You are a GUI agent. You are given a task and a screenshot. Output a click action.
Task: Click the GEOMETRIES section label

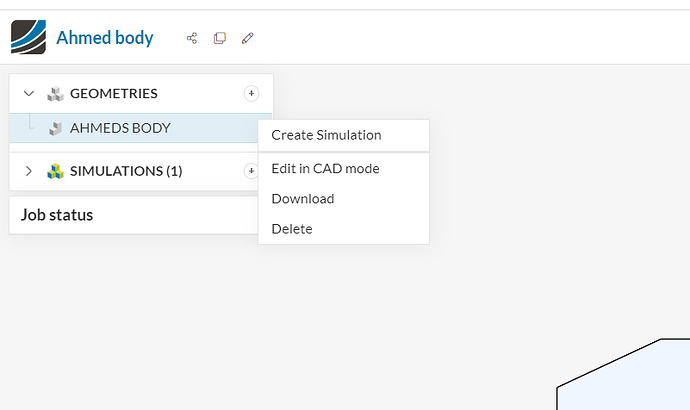(113, 94)
